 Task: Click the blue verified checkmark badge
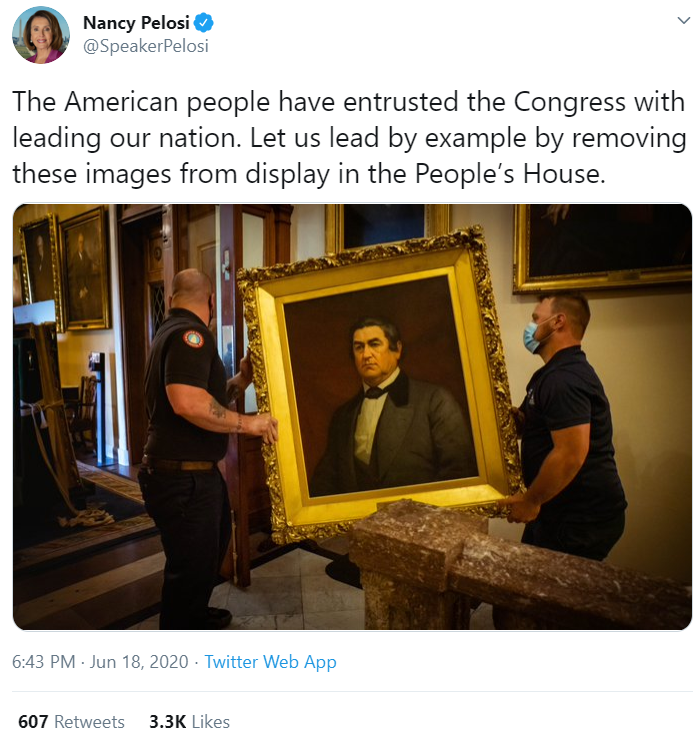[x=203, y=23]
